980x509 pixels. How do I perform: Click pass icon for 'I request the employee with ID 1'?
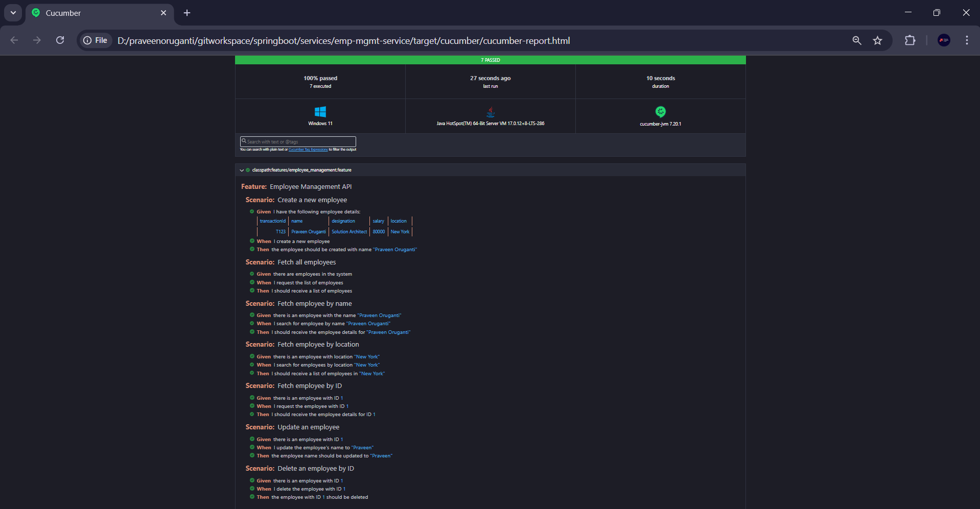[252, 406]
